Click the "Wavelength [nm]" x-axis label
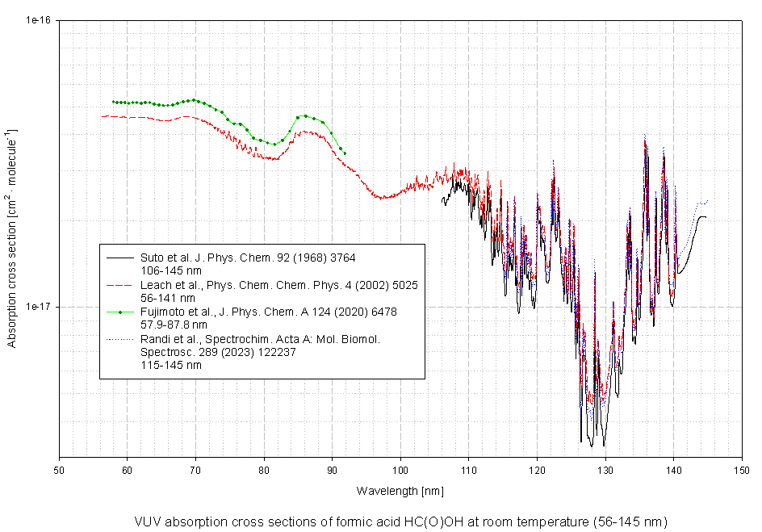762x532 pixels. point(400,491)
